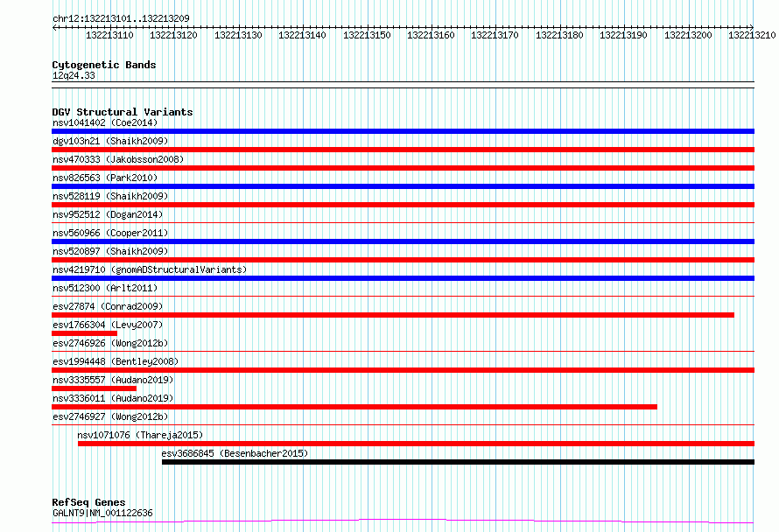Click the nsv826563 blue variant bar
This screenshot has height=532, width=779.
click(403, 186)
